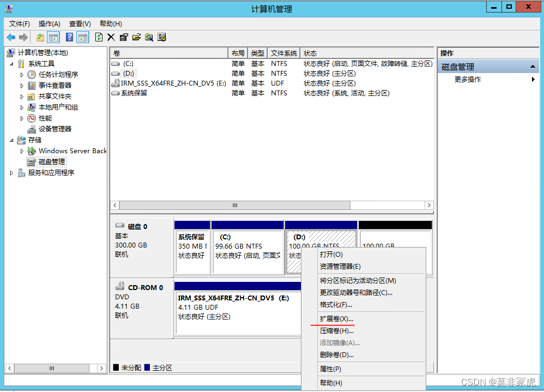
Task: Click the Up one level folder icon
Action: point(40,37)
